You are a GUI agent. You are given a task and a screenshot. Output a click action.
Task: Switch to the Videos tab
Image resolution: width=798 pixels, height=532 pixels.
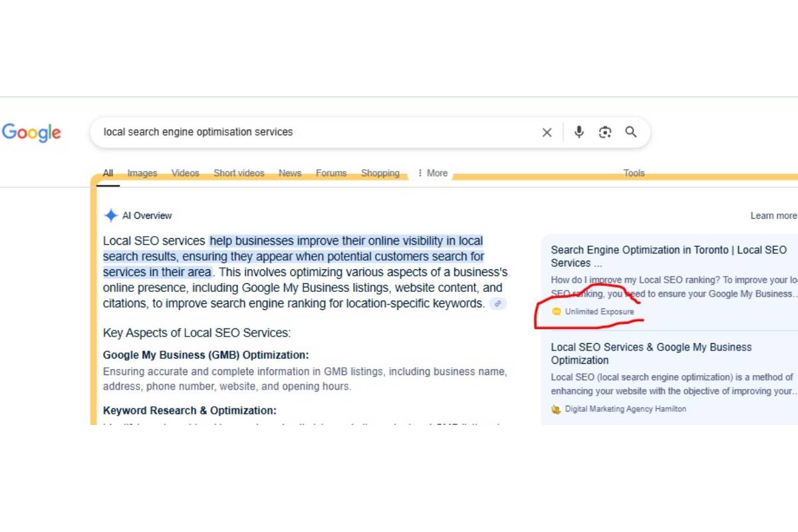pyautogui.click(x=185, y=173)
